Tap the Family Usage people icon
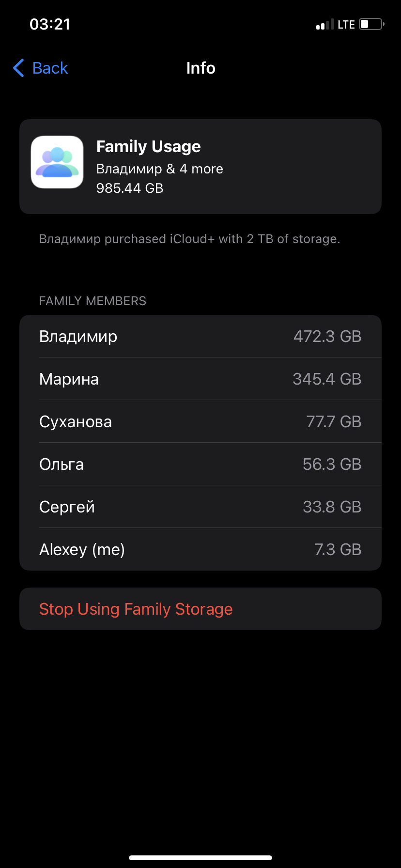 pyautogui.click(x=57, y=162)
